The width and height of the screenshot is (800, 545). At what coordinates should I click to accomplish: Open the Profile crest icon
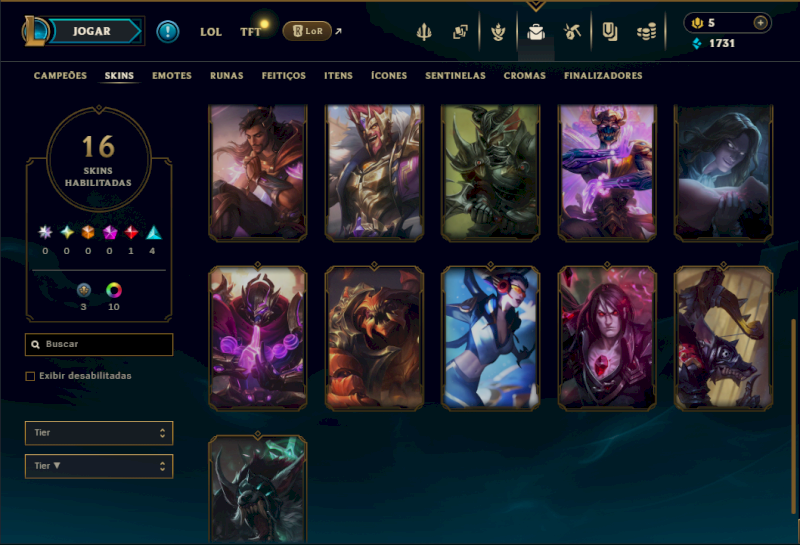pyautogui.click(x=498, y=32)
